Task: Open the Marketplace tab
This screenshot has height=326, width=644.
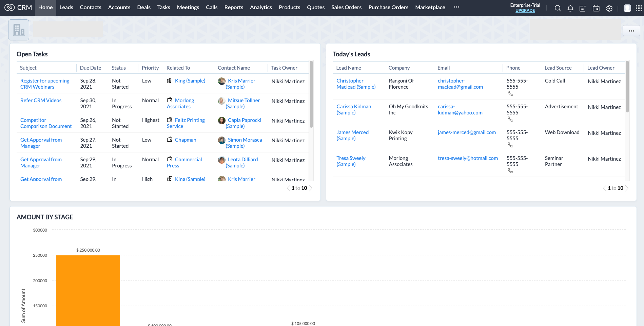Action: pyautogui.click(x=430, y=7)
